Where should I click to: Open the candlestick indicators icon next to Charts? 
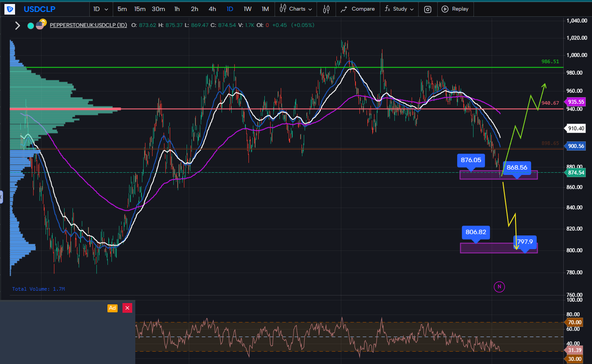coord(326,9)
